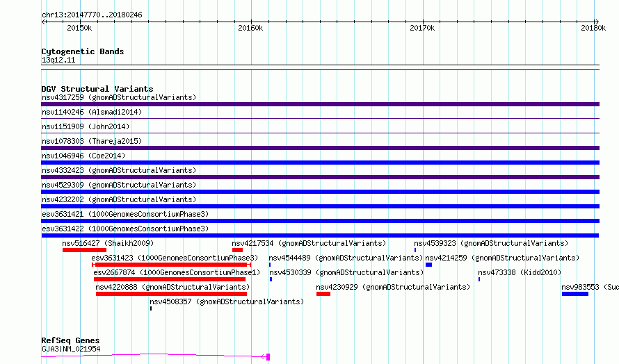Click the nsv4220888 variant label
This screenshot has height=364, width=619.
click(172, 287)
